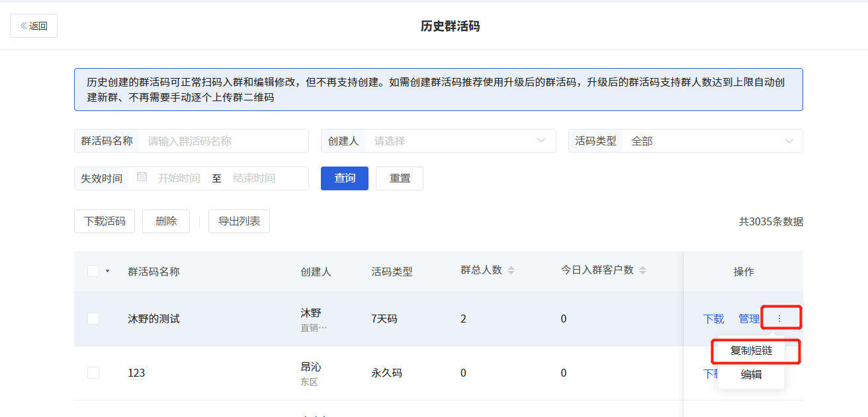Click the 123 name cell

point(136,373)
